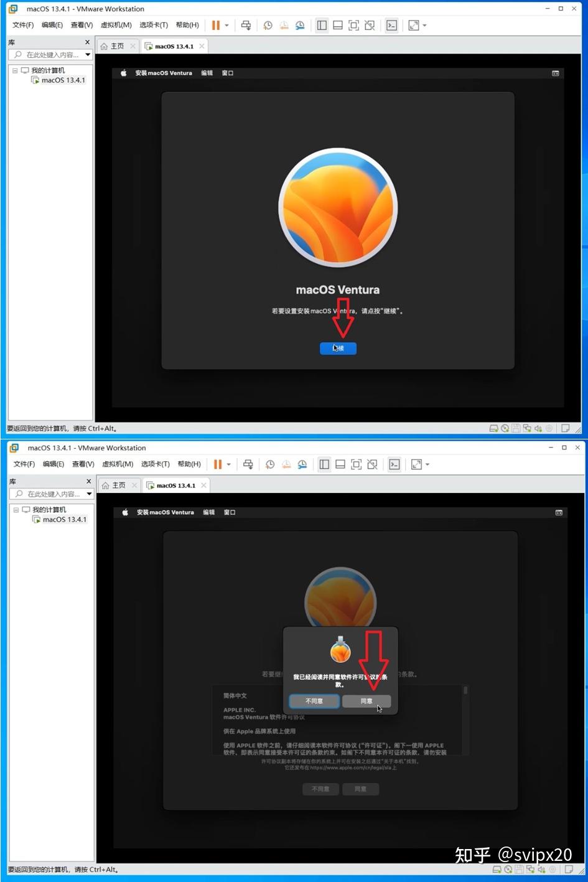Click console view icon in top window toolbar
This screenshot has width=588, height=882.
click(x=392, y=26)
